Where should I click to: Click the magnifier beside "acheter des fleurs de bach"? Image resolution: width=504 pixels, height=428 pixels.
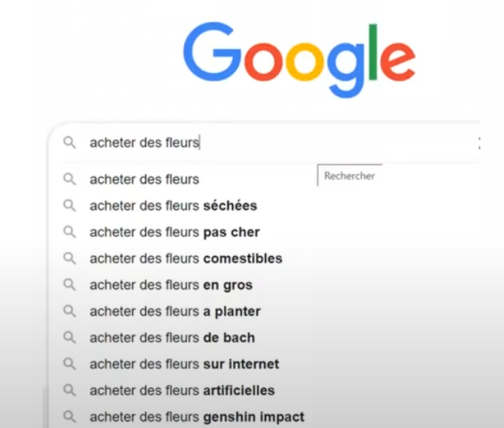tap(69, 338)
